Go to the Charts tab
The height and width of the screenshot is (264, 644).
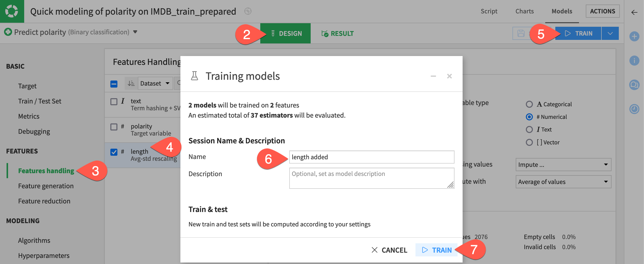click(524, 11)
